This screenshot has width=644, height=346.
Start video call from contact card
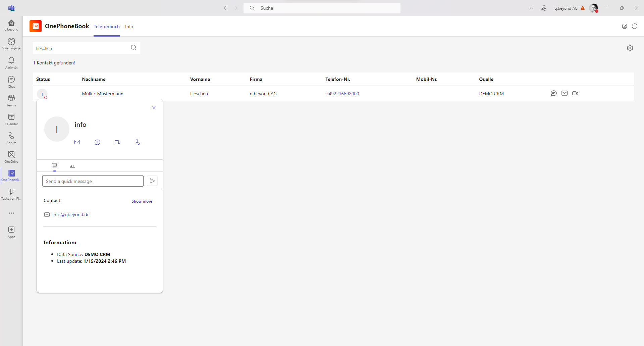(x=117, y=142)
